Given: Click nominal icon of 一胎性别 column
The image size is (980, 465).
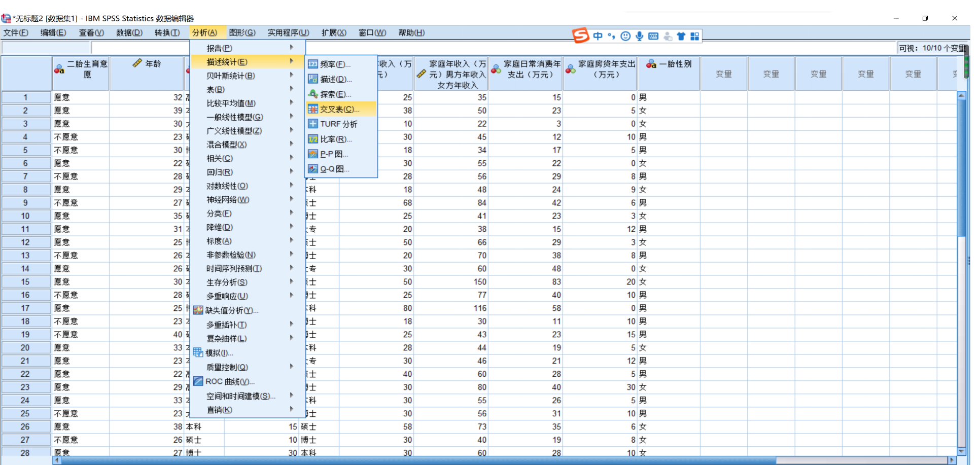Looking at the screenshot, I should (651, 64).
